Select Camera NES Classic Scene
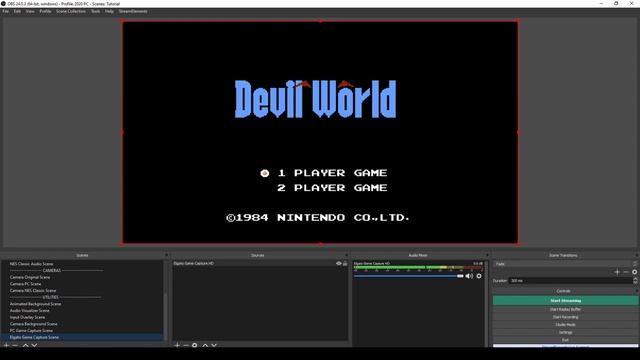 pos(33,291)
